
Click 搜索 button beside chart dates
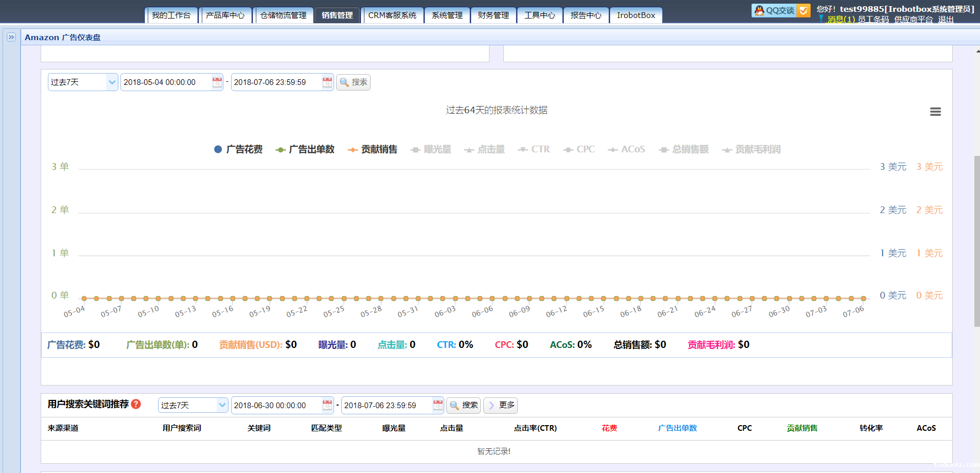click(x=353, y=82)
